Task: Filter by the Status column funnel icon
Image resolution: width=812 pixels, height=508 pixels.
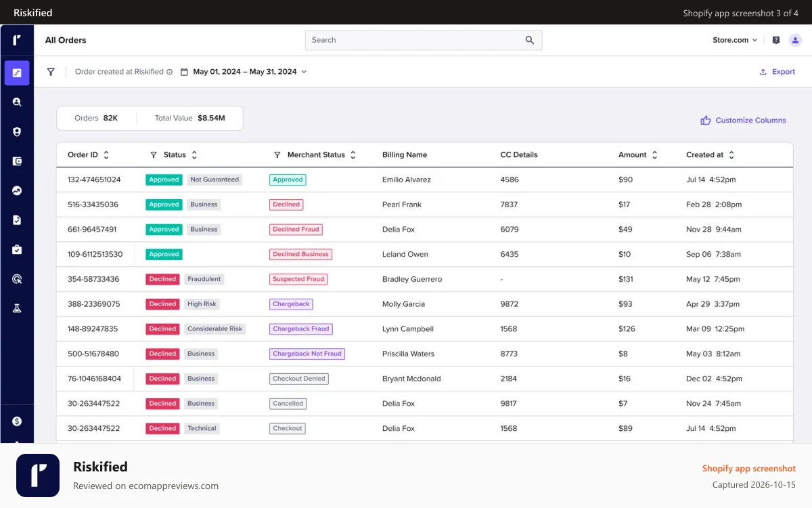Action: (154, 155)
